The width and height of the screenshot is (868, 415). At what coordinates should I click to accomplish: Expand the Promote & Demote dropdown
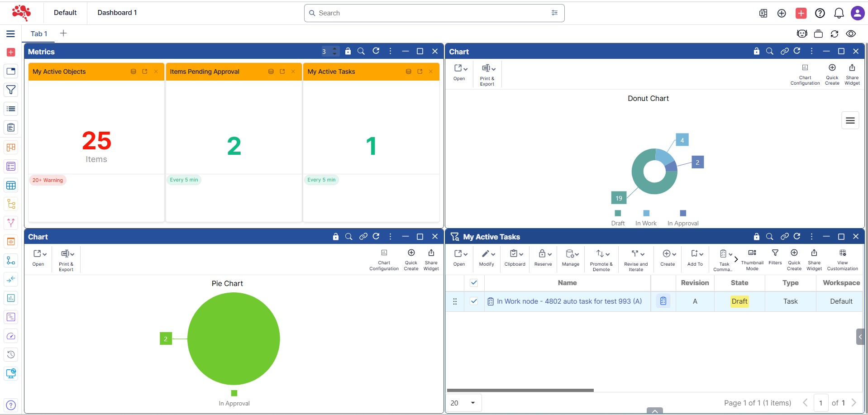tap(601, 259)
